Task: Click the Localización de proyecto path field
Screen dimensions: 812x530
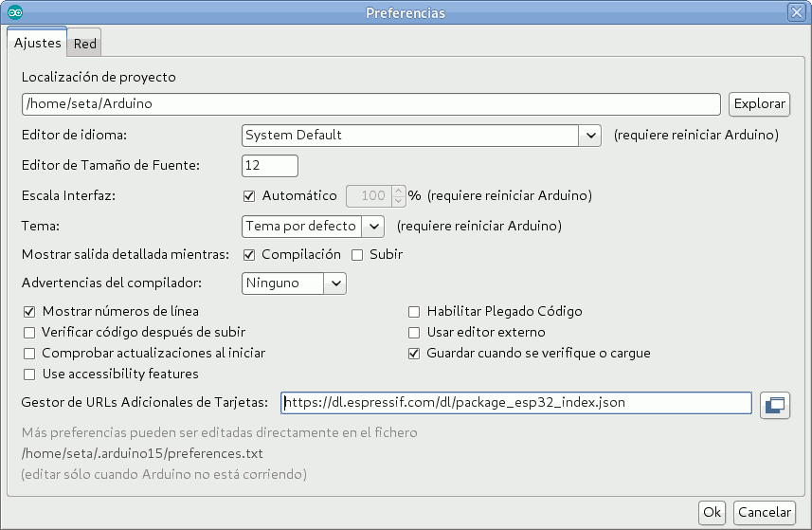Action: (370, 104)
